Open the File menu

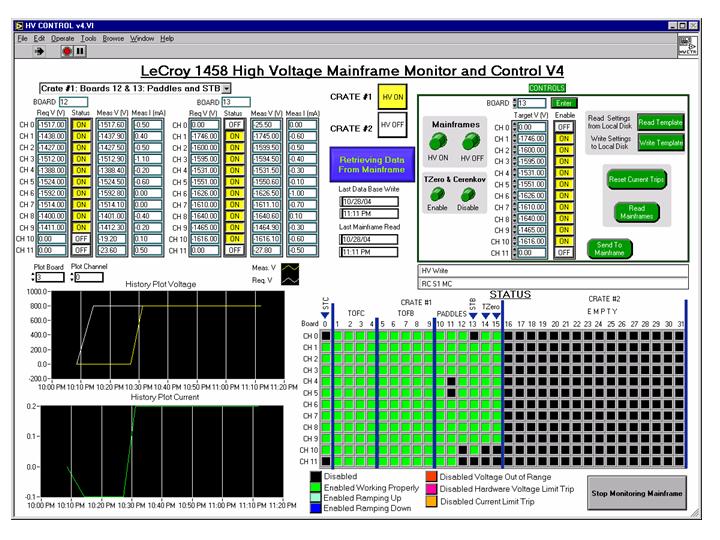22,39
